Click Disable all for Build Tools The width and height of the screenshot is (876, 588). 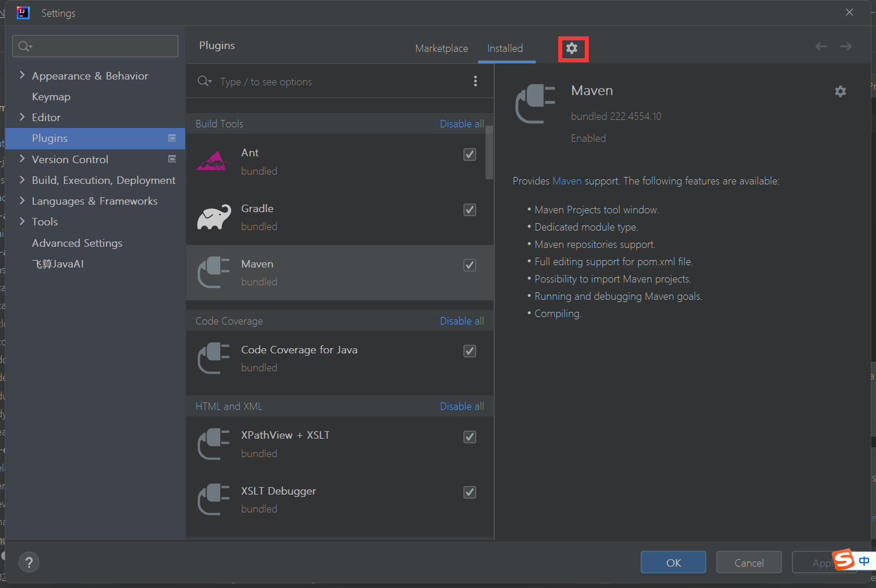pyautogui.click(x=461, y=124)
